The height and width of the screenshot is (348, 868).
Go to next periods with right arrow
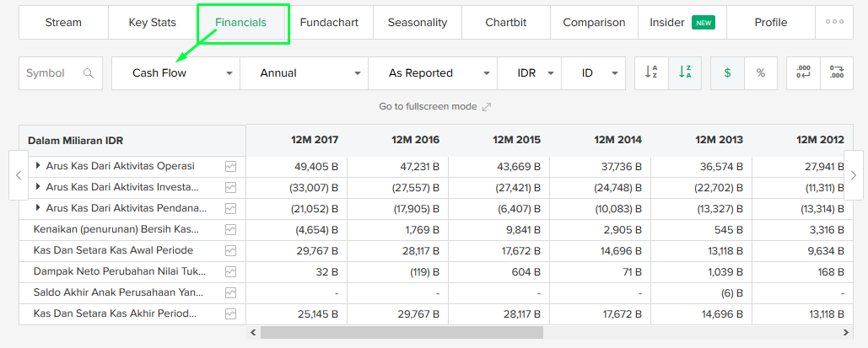tap(853, 175)
